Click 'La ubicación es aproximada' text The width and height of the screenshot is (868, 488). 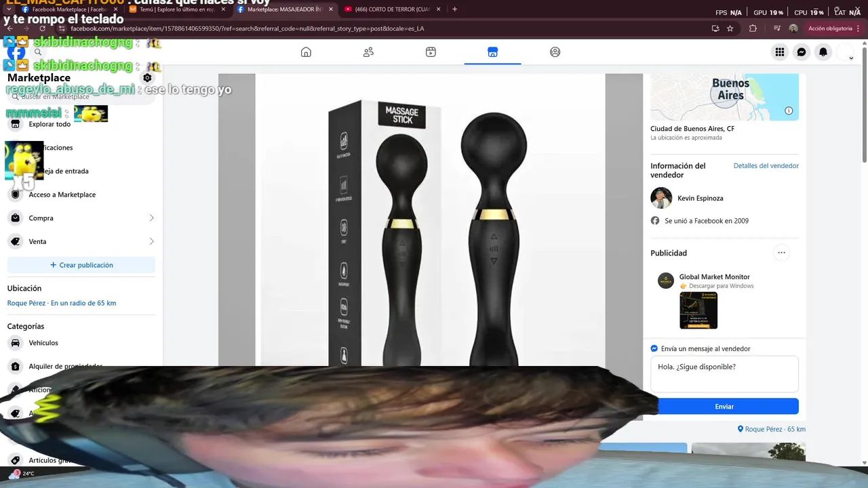click(x=686, y=138)
